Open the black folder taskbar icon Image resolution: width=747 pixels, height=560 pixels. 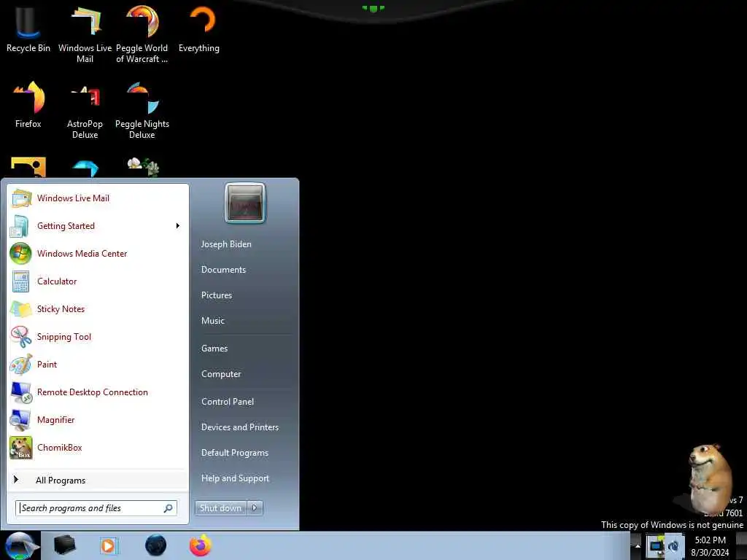point(65,545)
